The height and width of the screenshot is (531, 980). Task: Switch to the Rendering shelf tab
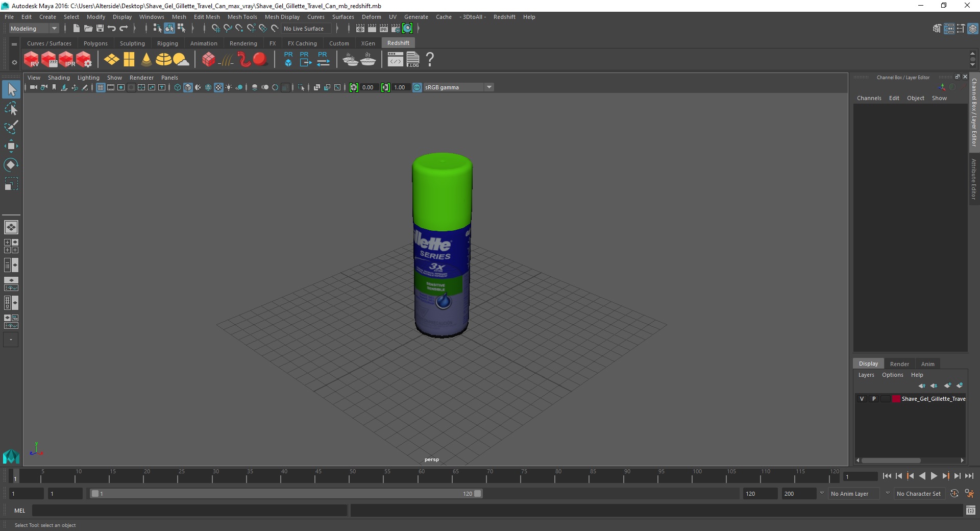point(243,43)
